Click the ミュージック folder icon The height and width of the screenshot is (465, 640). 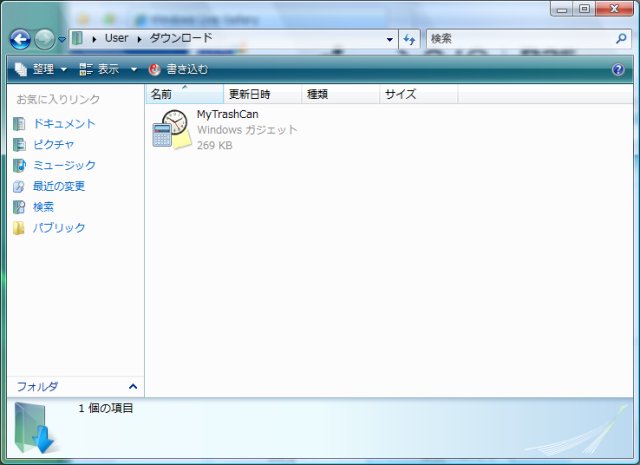(x=19, y=166)
